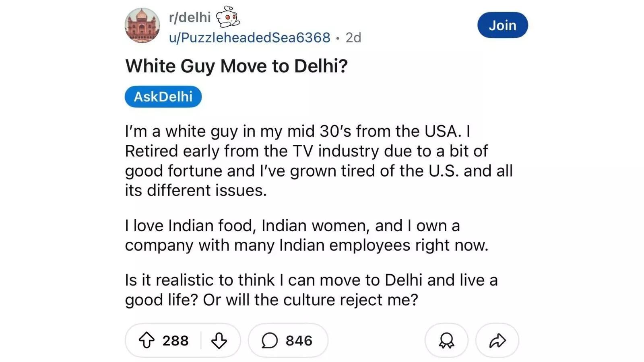Give an award with the award icon
644x362 pixels.
click(x=446, y=340)
